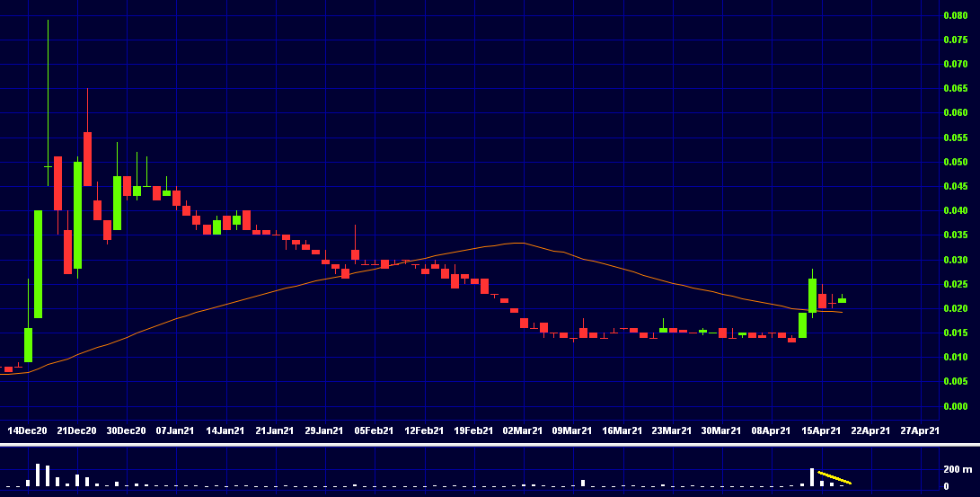Select the 0.040 price level label
Screen dimensions: 980x497
pyautogui.click(x=955, y=210)
